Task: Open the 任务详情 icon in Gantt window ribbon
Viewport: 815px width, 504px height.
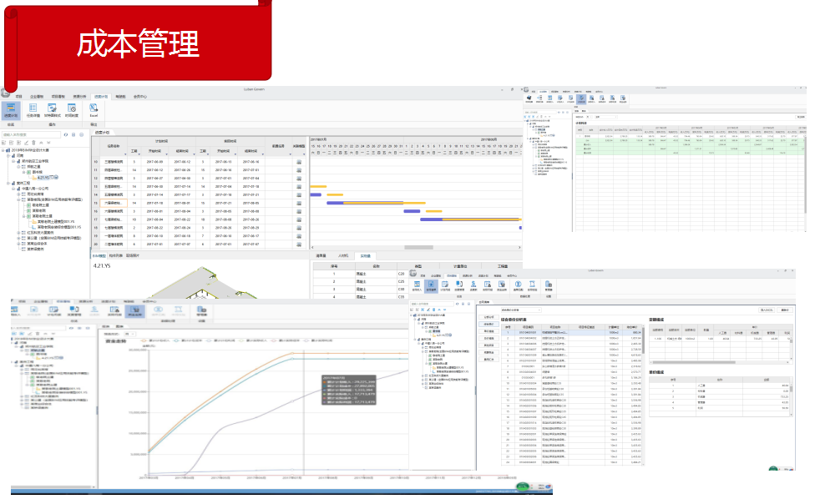Action: tap(33, 110)
